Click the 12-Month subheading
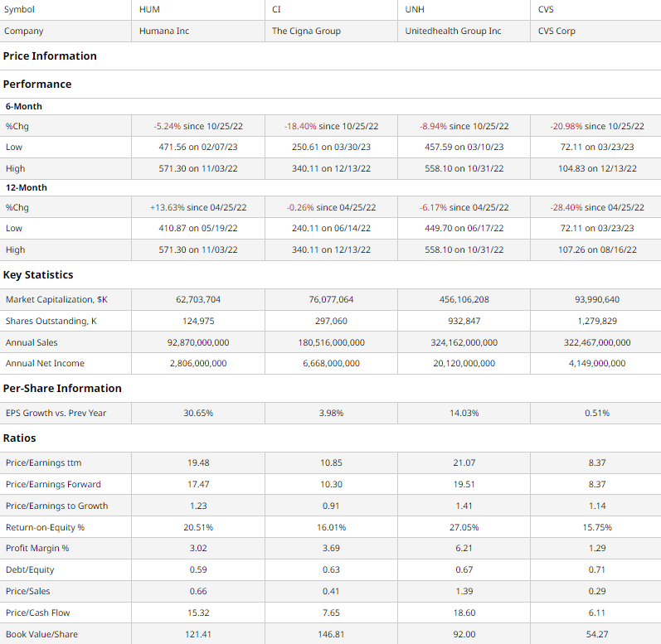The image size is (661, 644). click(27, 187)
